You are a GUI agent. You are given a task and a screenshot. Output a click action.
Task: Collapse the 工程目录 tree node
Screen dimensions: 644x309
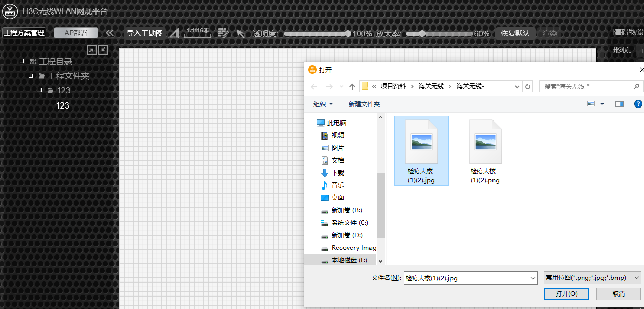click(22, 61)
